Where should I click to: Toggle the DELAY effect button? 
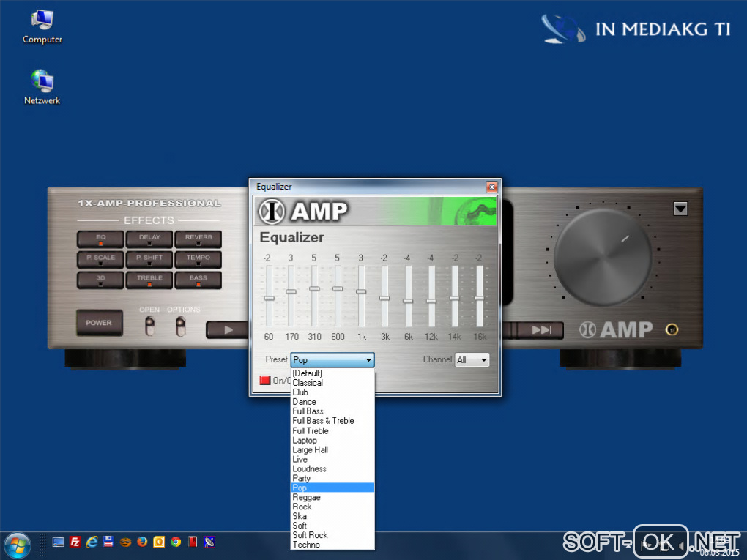tap(149, 239)
